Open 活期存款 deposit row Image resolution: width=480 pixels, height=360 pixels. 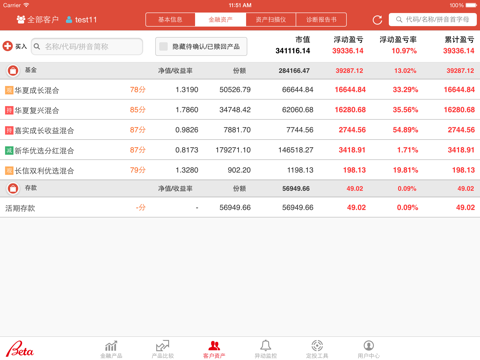point(240,208)
